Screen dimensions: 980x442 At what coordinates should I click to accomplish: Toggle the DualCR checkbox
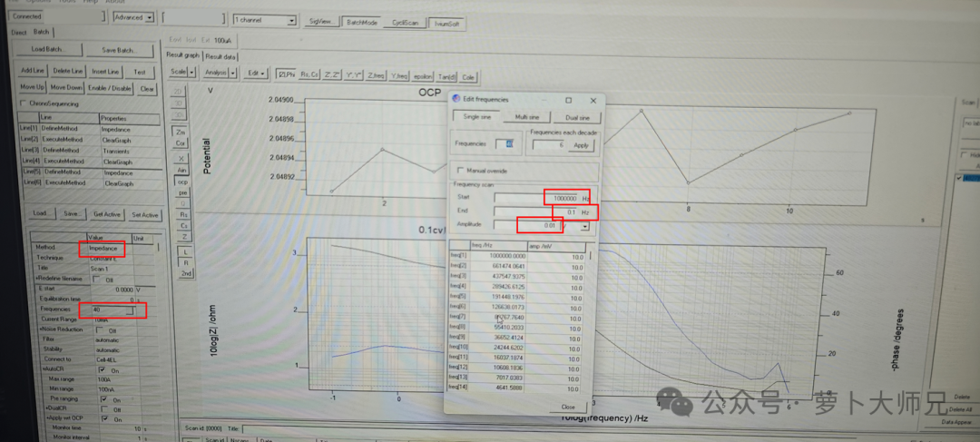coord(105,408)
